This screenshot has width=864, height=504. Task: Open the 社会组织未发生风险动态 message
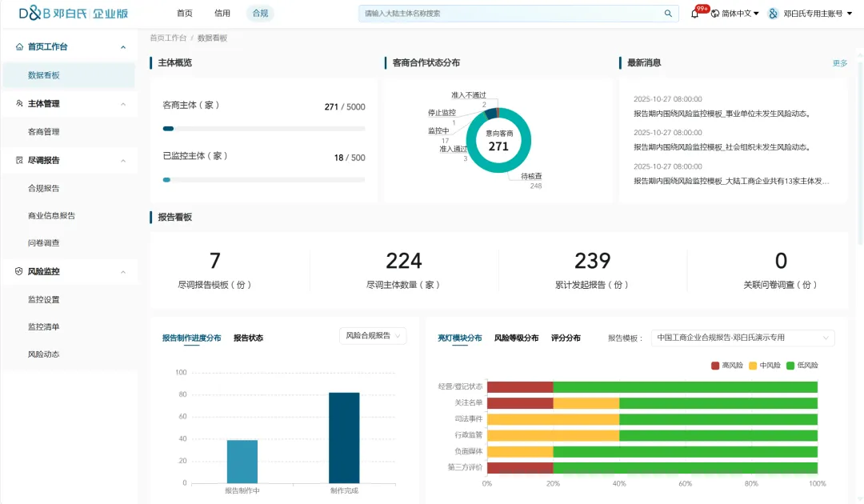[x=722, y=147]
